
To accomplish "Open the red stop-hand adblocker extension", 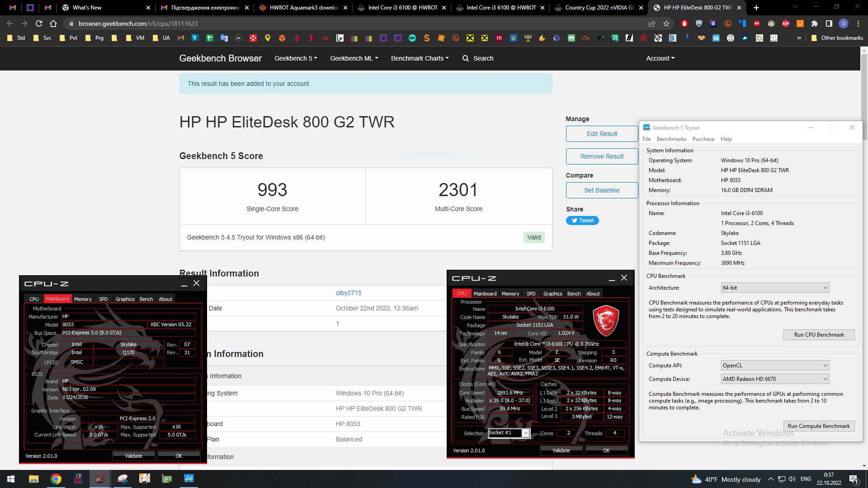I will tap(684, 23).
